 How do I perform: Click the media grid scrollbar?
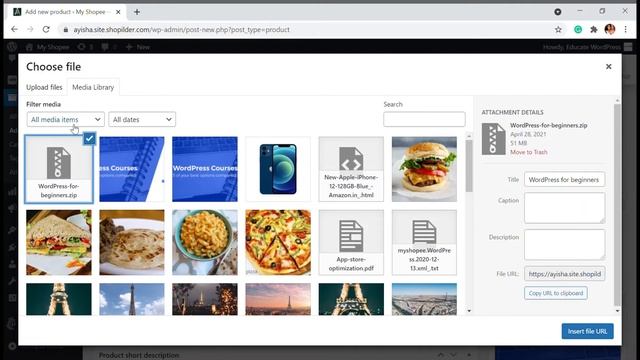[x=469, y=166]
